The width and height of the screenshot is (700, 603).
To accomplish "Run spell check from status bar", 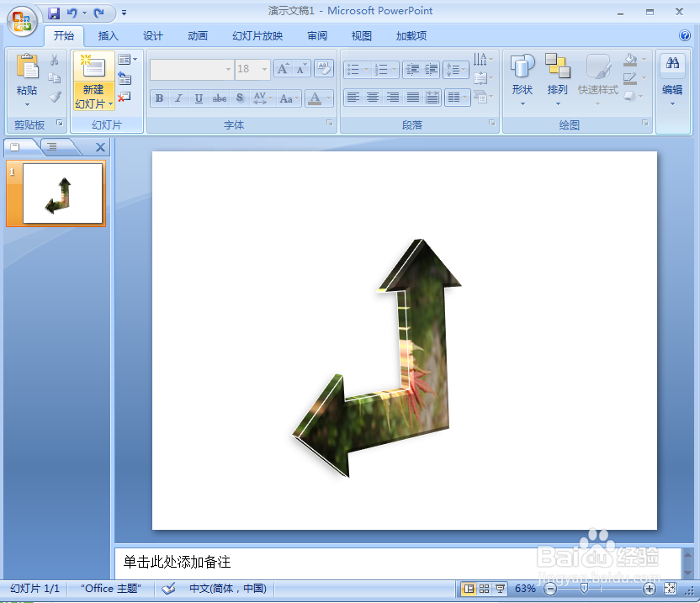I will pyautogui.click(x=168, y=589).
